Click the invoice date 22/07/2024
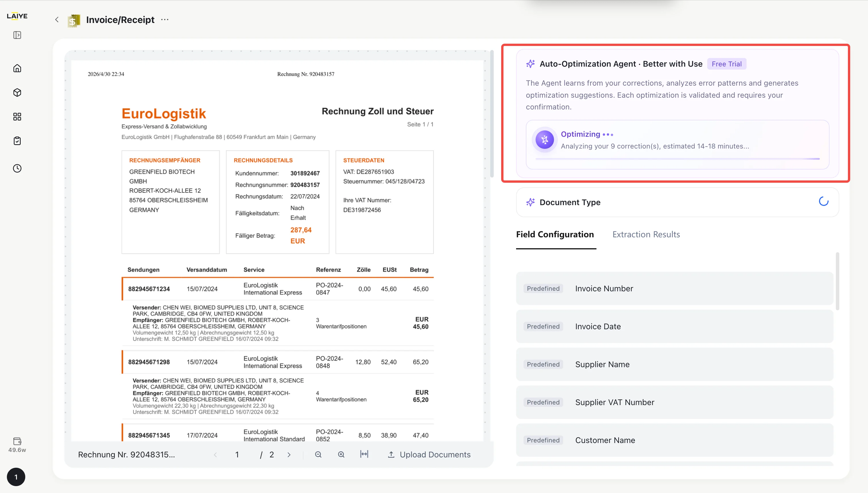This screenshot has width=868, height=493. click(305, 197)
